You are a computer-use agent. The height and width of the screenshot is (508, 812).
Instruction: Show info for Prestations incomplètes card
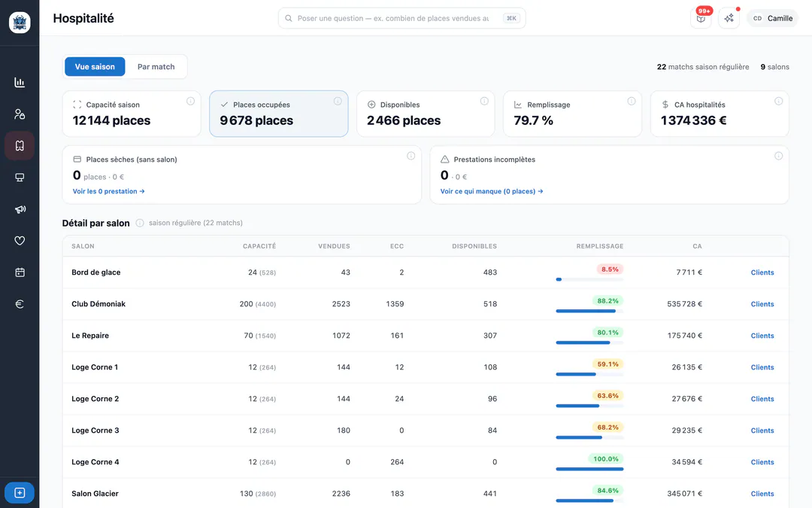coord(778,156)
